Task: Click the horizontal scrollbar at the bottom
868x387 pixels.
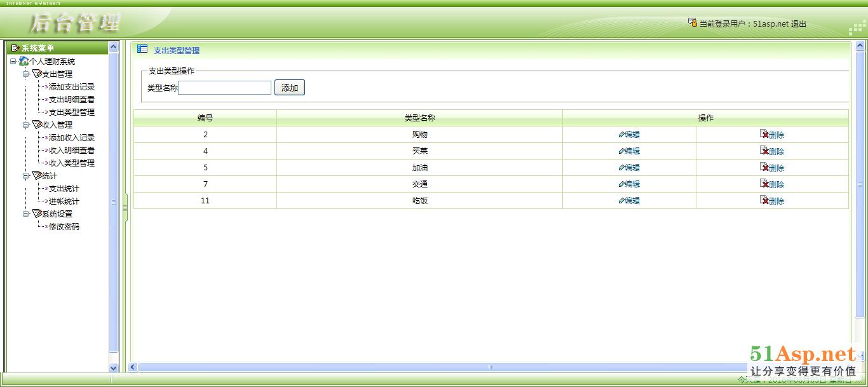Action: tap(489, 367)
